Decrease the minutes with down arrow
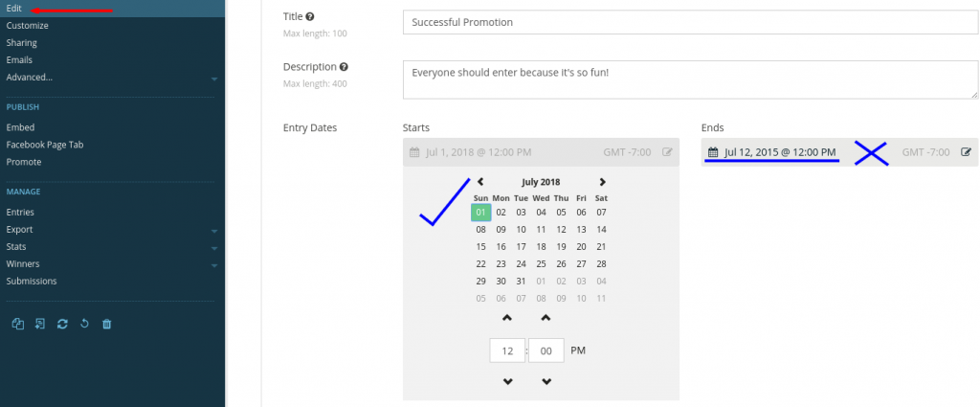980x407 pixels. click(x=546, y=381)
